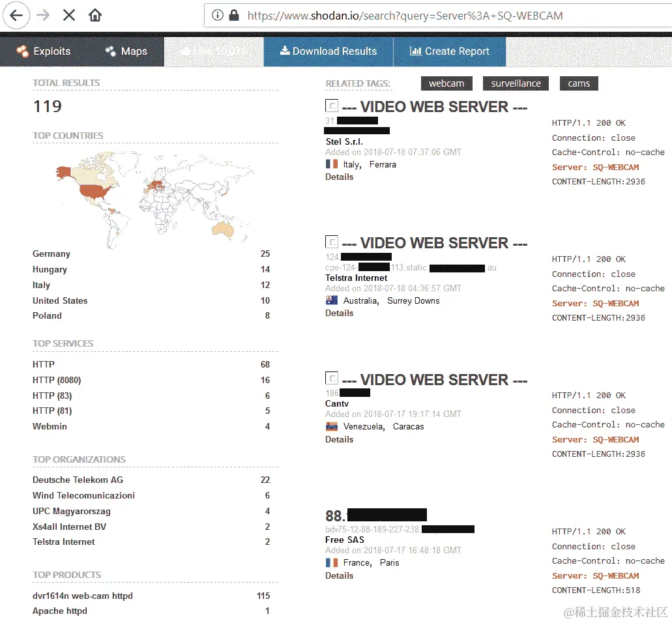
Task: Click the Stel S.r.l. organization name
Action: point(344,142)
